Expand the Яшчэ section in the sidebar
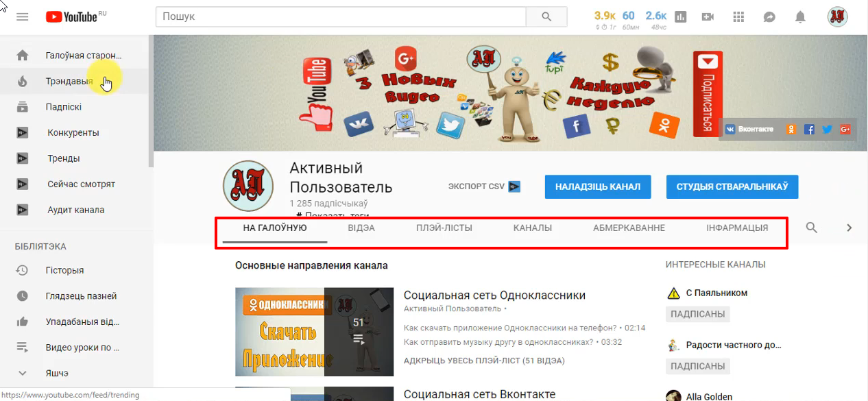This screenshot has width=868, height=401. click(74, 374)
